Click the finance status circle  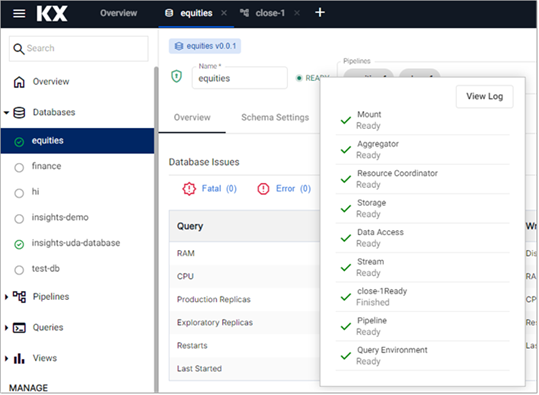point(19,167)
